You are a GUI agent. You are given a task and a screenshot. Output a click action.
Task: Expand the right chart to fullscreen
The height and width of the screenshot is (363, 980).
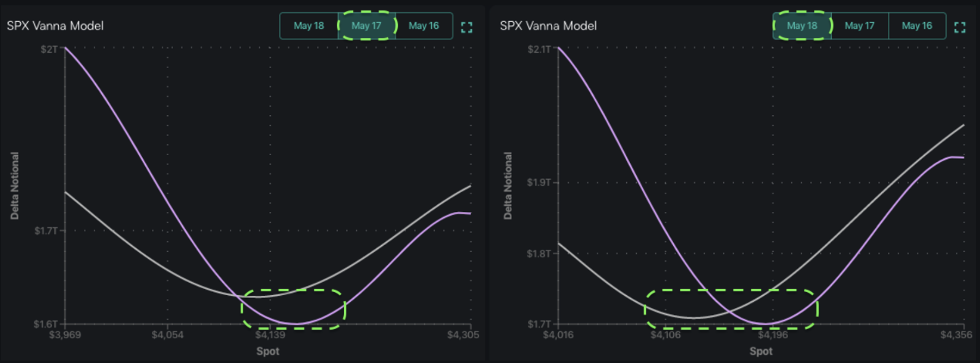(x=959, y=27)
